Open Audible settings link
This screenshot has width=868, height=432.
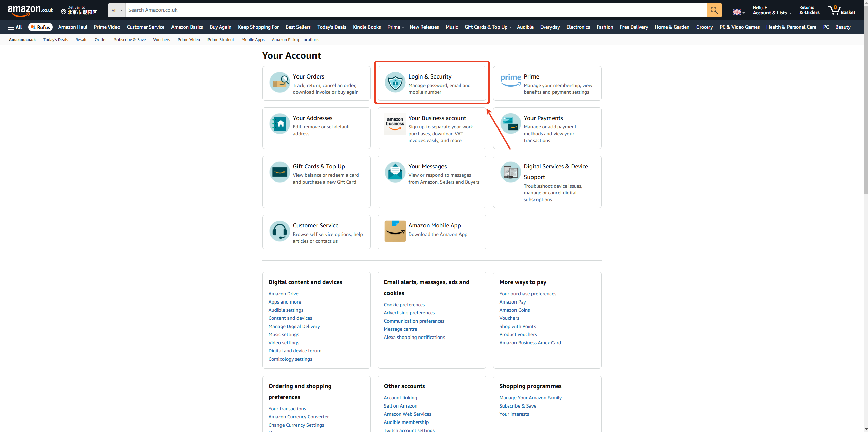coord(286,310)
